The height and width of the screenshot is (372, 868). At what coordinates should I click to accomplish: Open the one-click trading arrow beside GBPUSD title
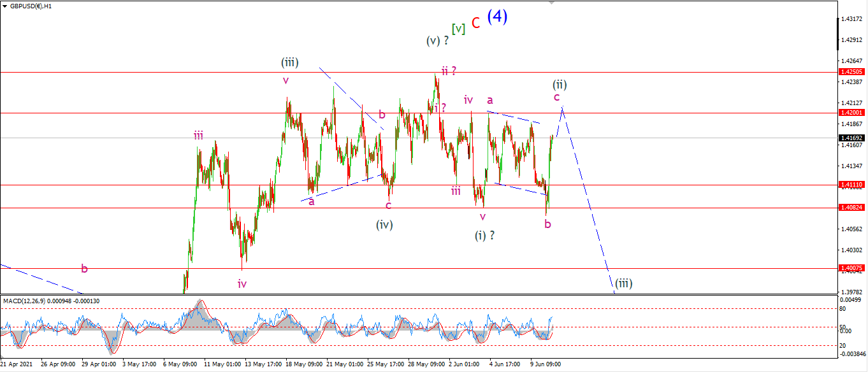[x=4, y=6]
